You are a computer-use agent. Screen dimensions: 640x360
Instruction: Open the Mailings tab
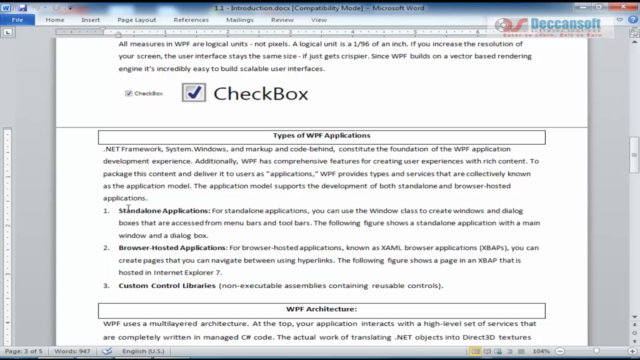(x=240, y=20)
